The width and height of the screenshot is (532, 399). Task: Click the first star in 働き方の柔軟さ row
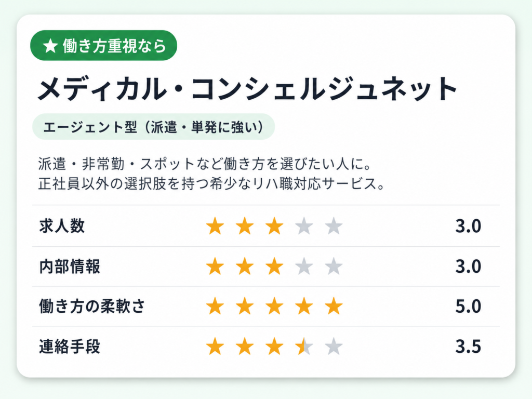point(215,306)
